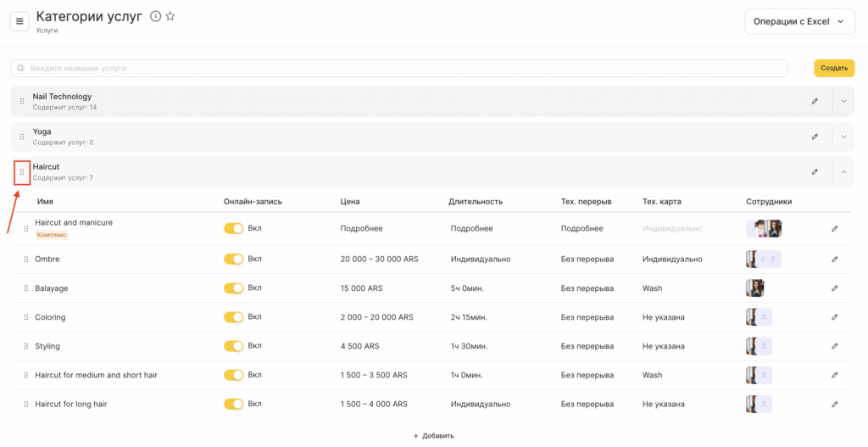
Task: Open the Подробнее price details link
Action: 361,228
